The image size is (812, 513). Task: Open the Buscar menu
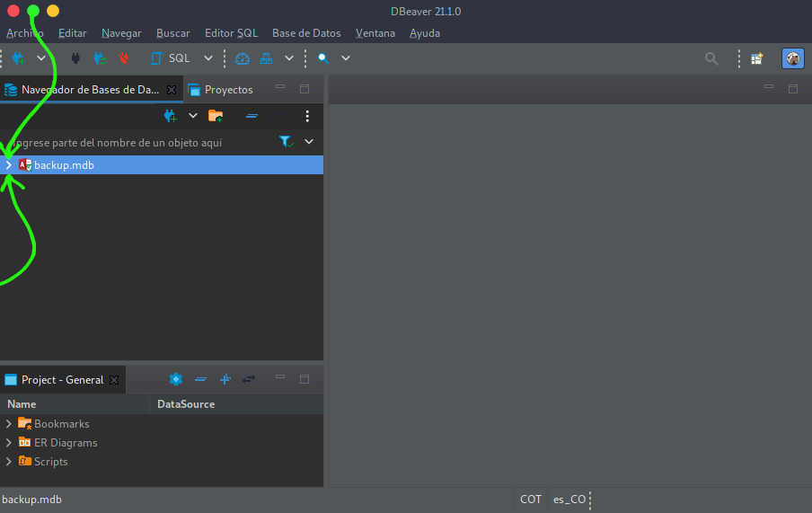coord(173,33)
